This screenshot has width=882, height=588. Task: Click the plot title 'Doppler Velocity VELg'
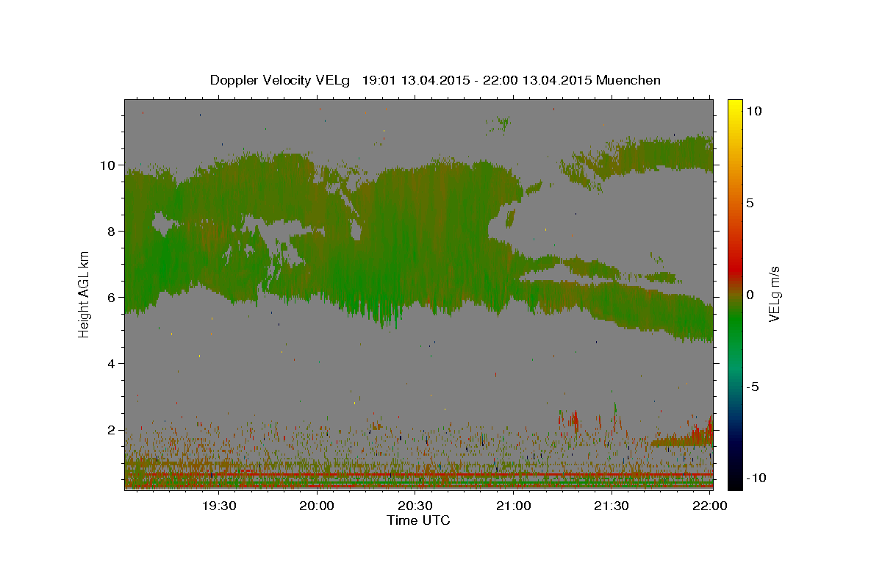pos(279,80)
